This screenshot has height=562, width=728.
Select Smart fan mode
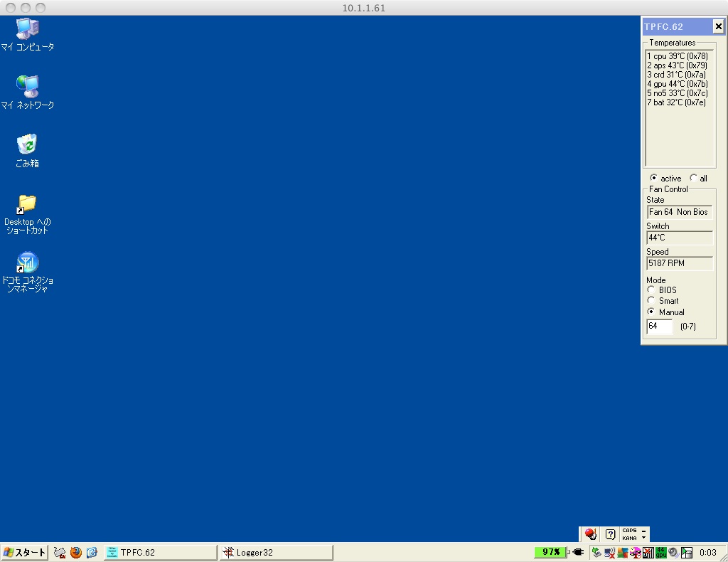pos(651,300)
